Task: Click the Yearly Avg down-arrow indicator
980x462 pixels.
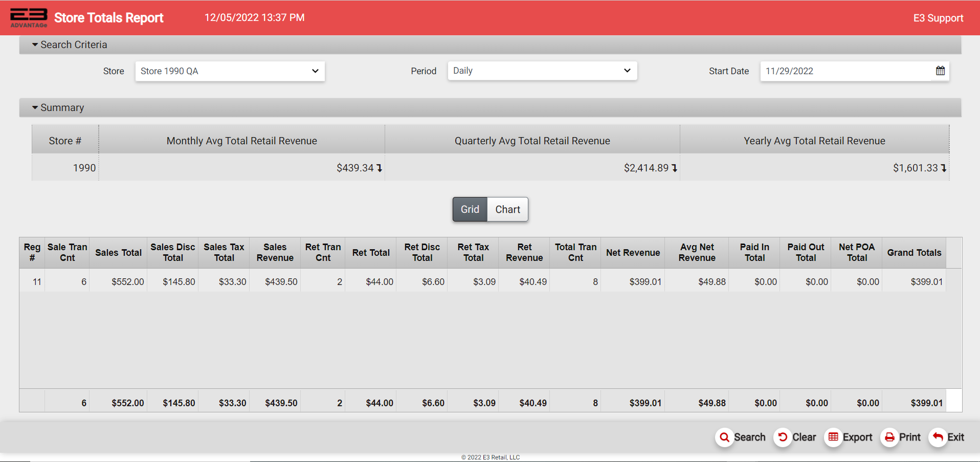Action: click(x=944, y=168)
